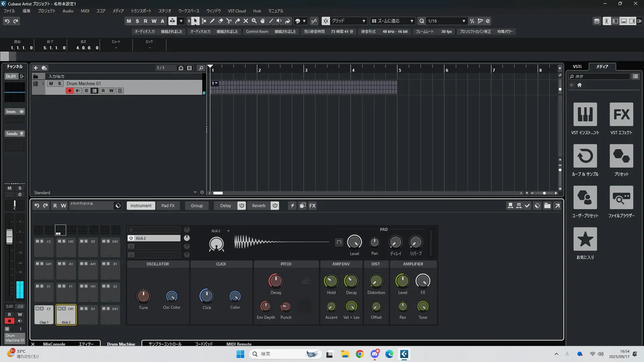The height and width of the screenshot is (362, 644).
Task: Toggle the Reverb power button
Action: tap(275, 205)
